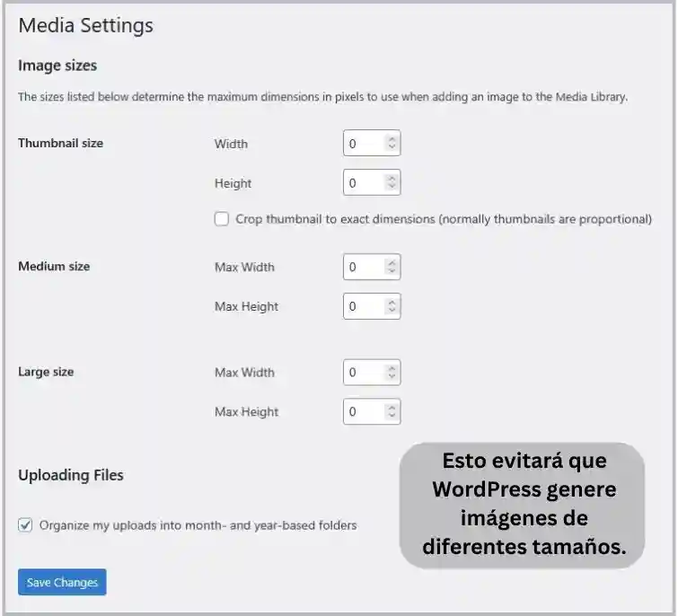The image size is (678, 616).
Task: Focus the Large size Max Width field
Action: click(x=372, y=372)
